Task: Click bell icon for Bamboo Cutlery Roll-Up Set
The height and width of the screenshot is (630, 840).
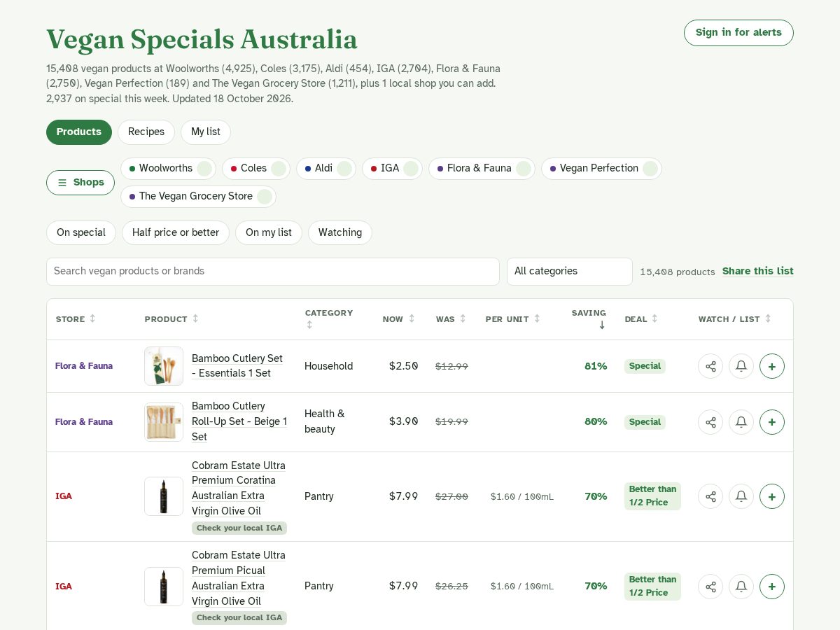Action: [741, 422]
